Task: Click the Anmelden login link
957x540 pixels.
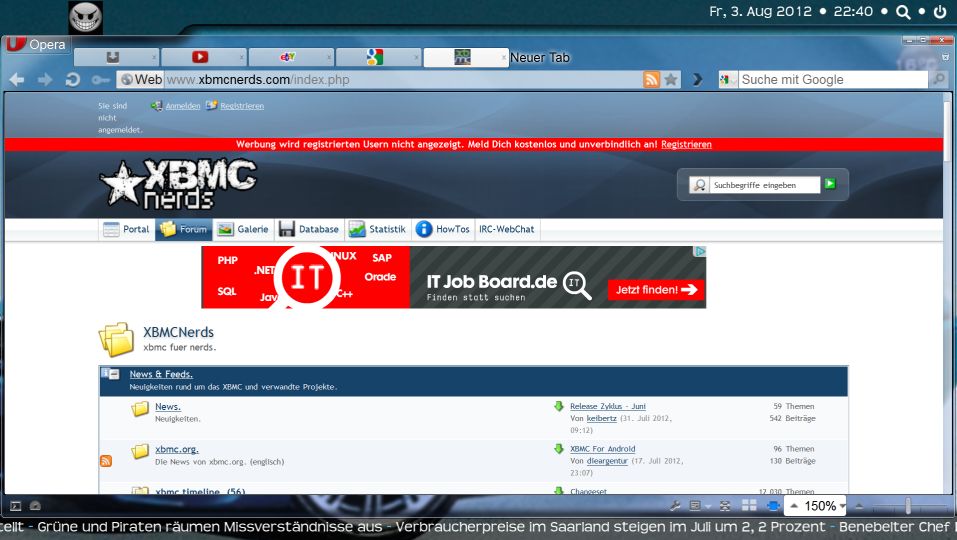Action: coord(182,106)
